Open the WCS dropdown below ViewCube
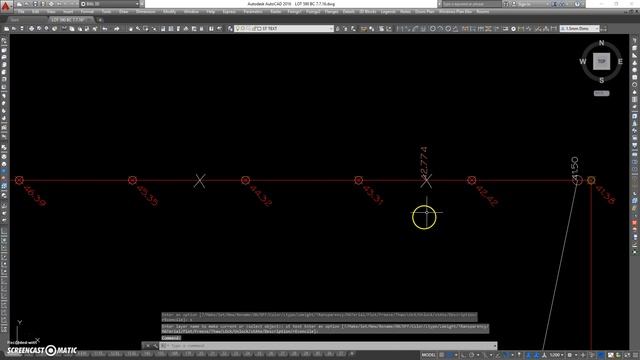 click(601, 93)
